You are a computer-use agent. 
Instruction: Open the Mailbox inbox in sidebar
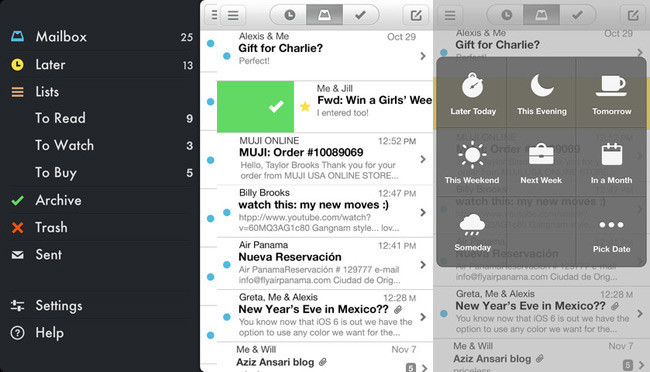pyautogui.click(x=101, y=37)
